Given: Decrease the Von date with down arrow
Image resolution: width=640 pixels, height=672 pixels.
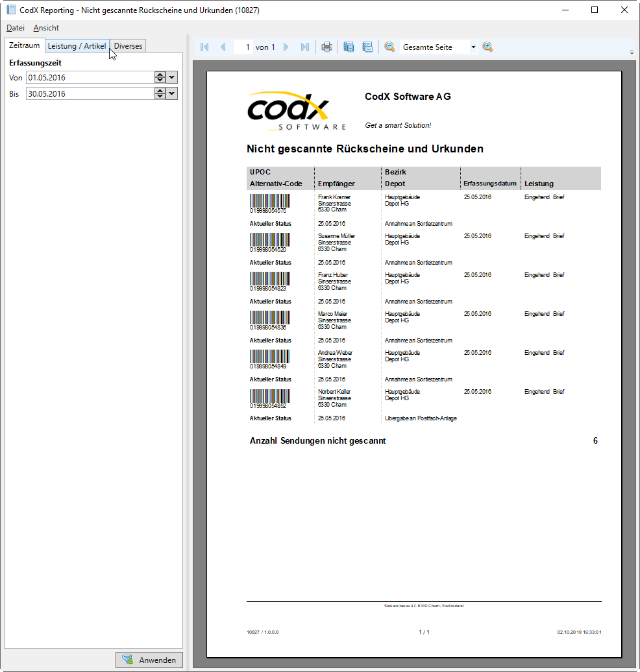Looking at the screenshot, I should [x=160, y=80].
